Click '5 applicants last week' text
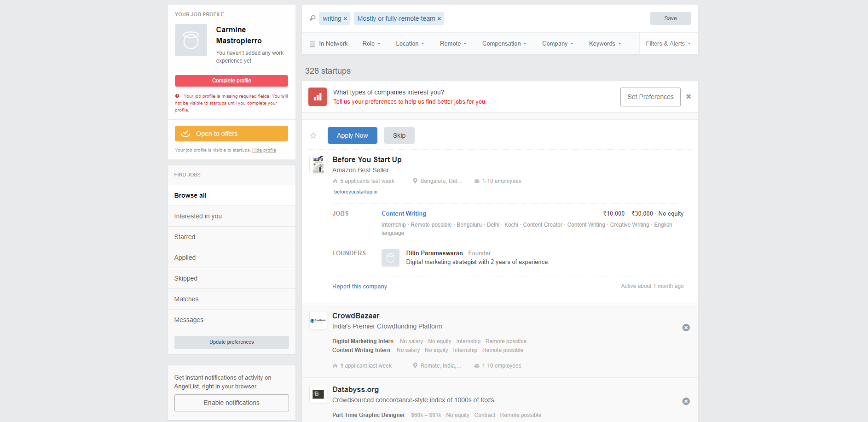Image resolution: width=868 pixels, height=422 pixels. (x=367, y=181)
